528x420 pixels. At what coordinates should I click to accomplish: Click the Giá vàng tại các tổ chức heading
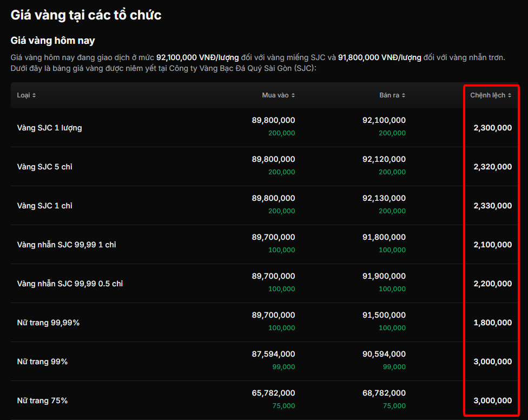coord(86,16)
